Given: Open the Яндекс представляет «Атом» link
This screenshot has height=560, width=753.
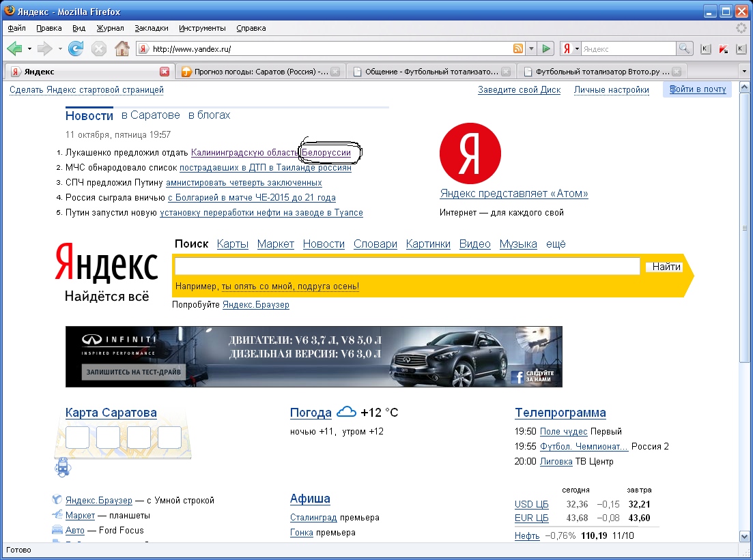Looking at the screenshot, I should tap(514, 194).
